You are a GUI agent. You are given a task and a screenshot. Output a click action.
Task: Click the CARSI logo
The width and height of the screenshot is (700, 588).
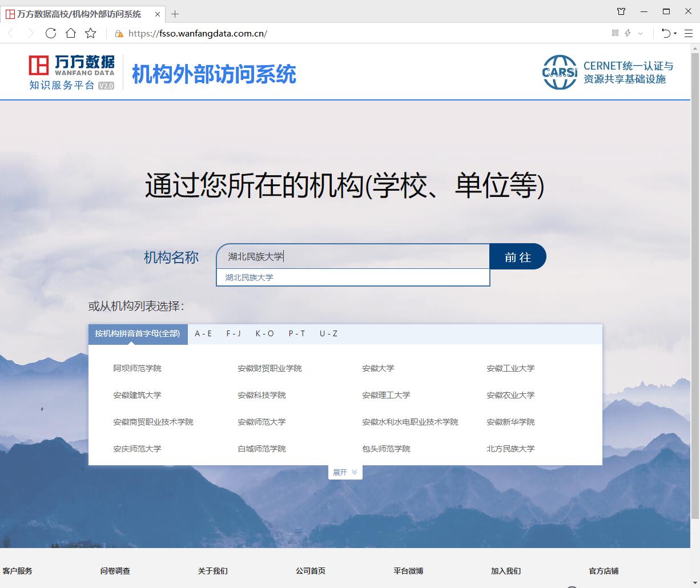click(x=560, y=73)
